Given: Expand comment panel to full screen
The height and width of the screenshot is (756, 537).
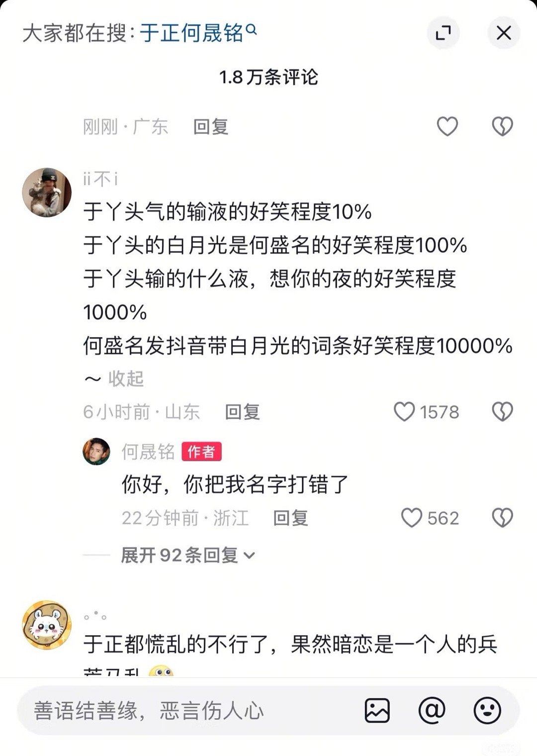Looking at the screenshot, I should [443, 33].
